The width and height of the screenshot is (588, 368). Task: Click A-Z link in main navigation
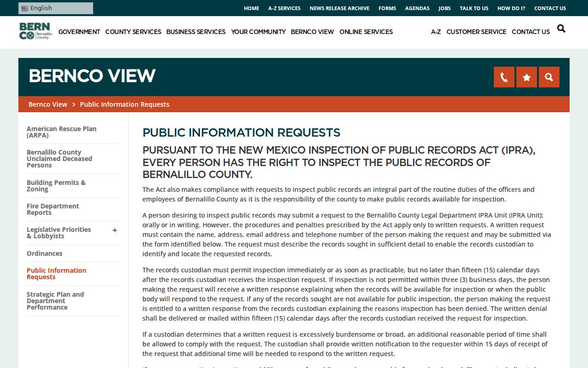436,32
